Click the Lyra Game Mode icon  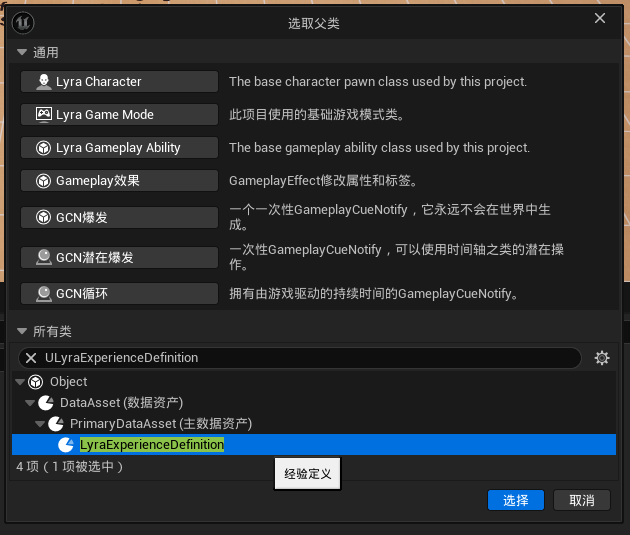(43, 114)
